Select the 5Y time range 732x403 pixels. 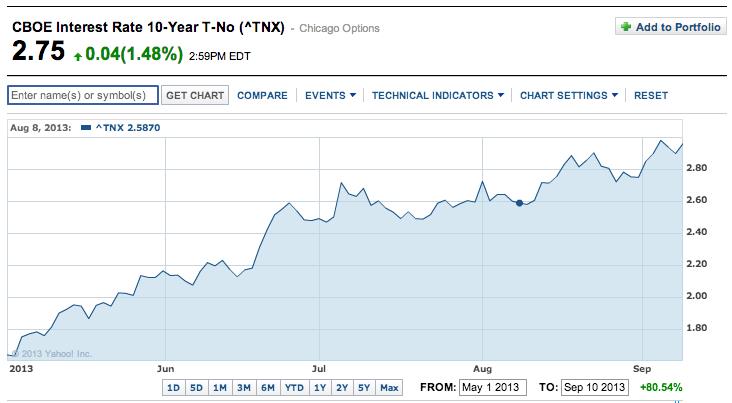click(364, 388)
